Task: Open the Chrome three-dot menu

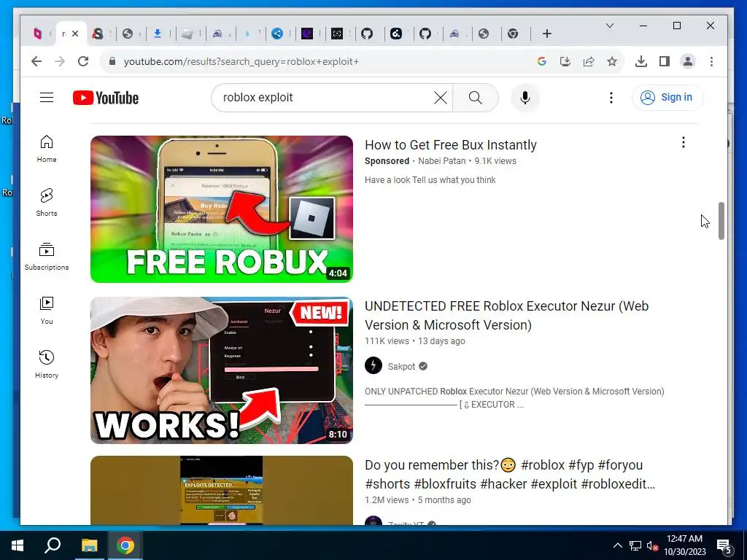Action: coord(711,61)
